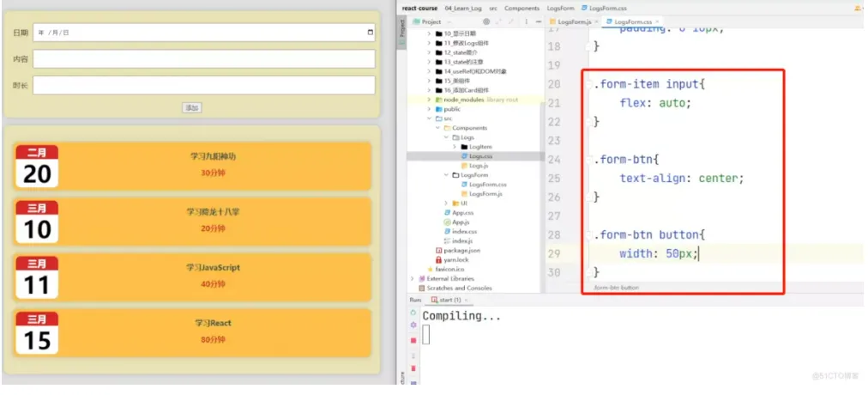Click the calendar badge showing 15

tap(37, 333)
